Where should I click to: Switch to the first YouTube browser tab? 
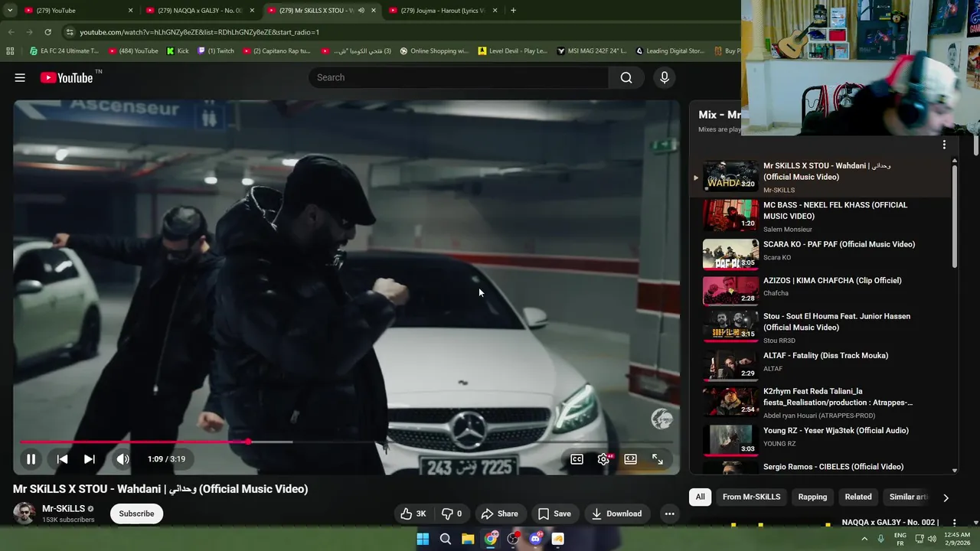(77, 11)
